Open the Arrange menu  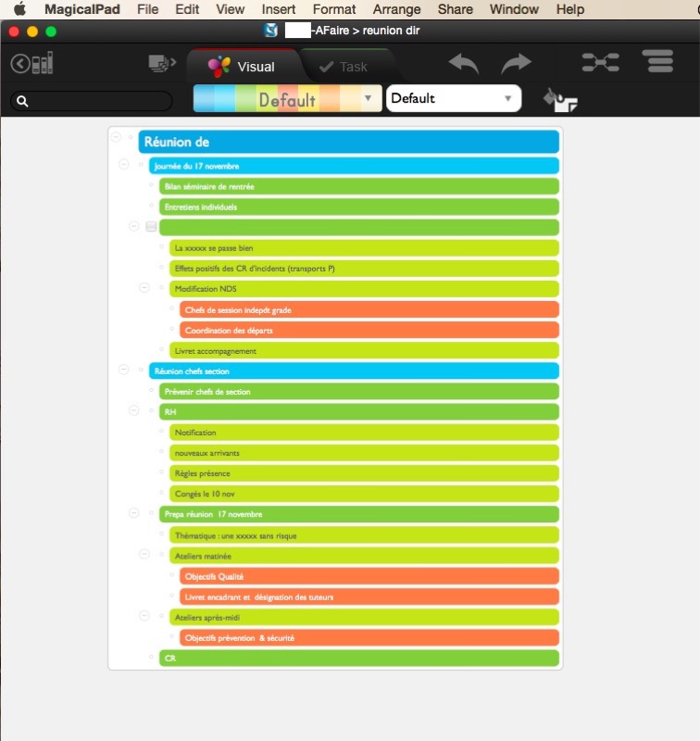point(396,9)
